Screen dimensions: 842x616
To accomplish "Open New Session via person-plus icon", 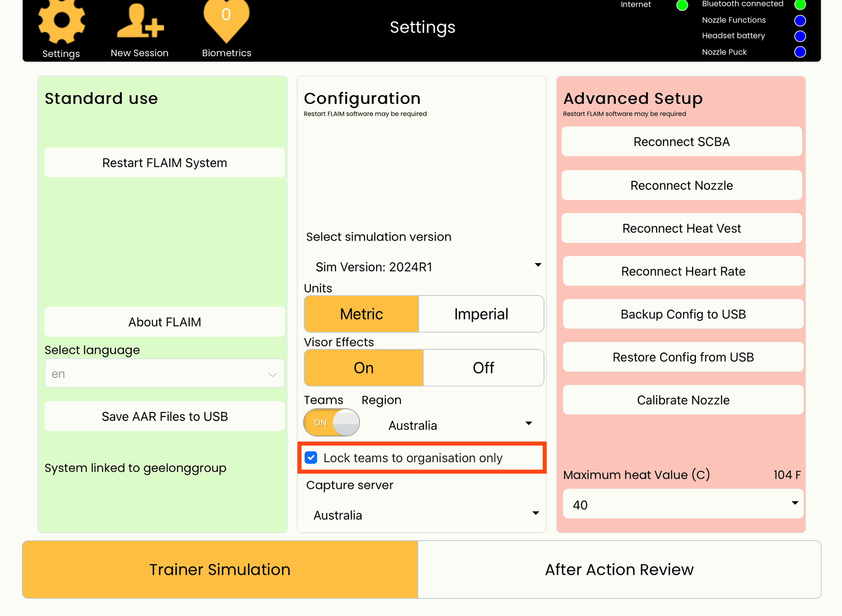I will [139, 22].
